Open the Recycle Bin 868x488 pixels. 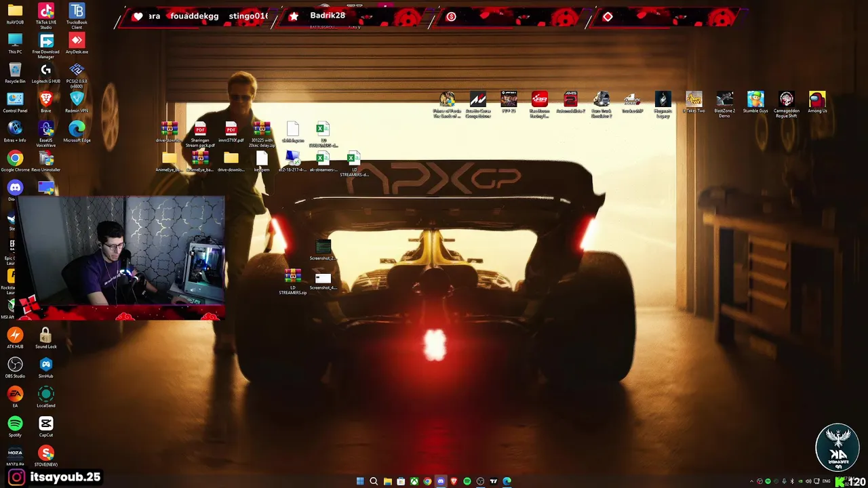tap(15, 73)
